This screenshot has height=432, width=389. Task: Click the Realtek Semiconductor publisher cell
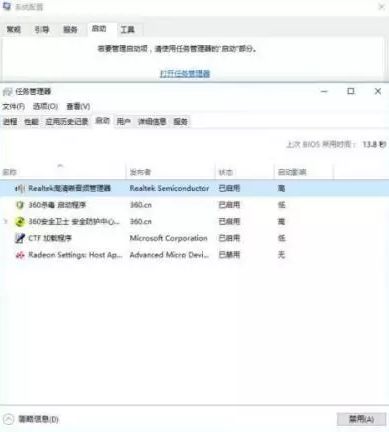point(169,188)
